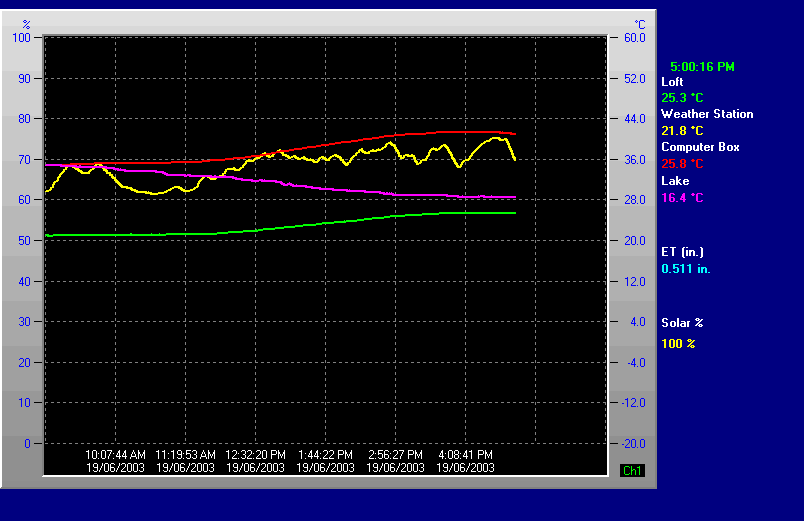Click the 0.511 in. ET value
Image resolution: width=804 pixels, height=521 pixels.
[x=685, y=269]
